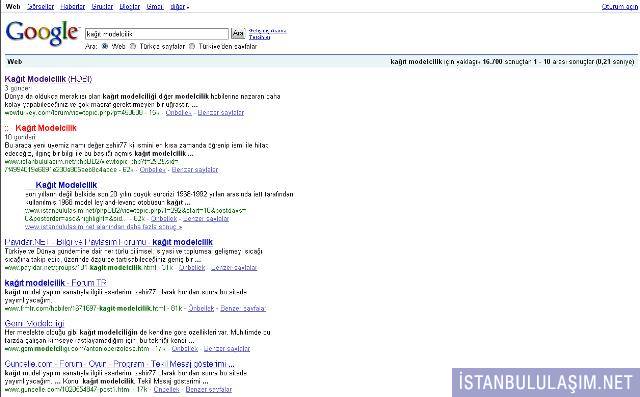Open the kağıt modelcilik - Forum TR result

(55, 282)
